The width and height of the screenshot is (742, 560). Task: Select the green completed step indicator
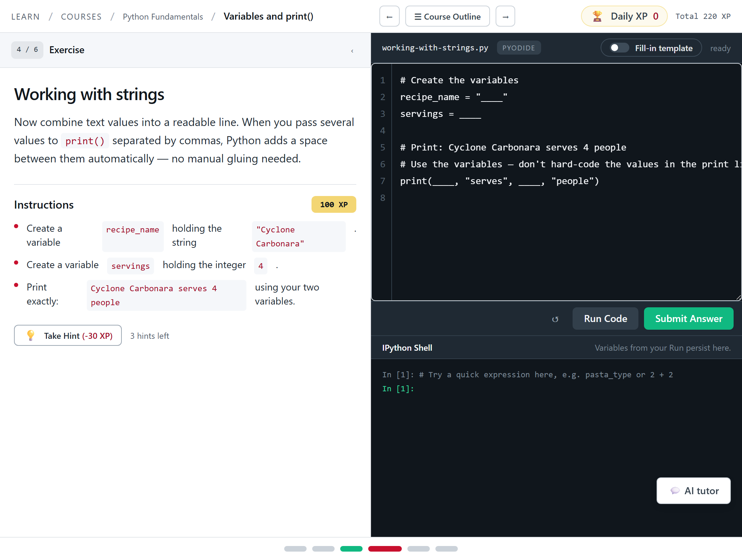click(x=351, y=549)
